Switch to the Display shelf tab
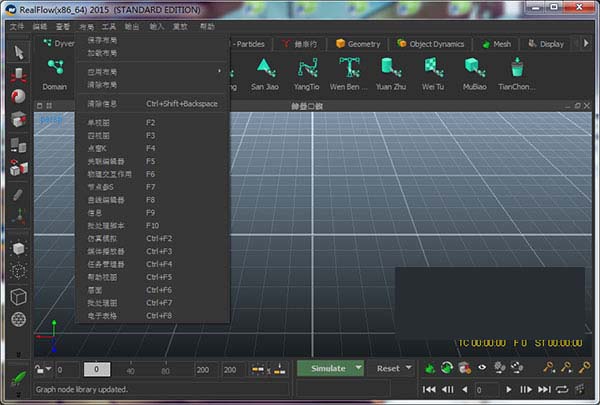 coord(546,44)
